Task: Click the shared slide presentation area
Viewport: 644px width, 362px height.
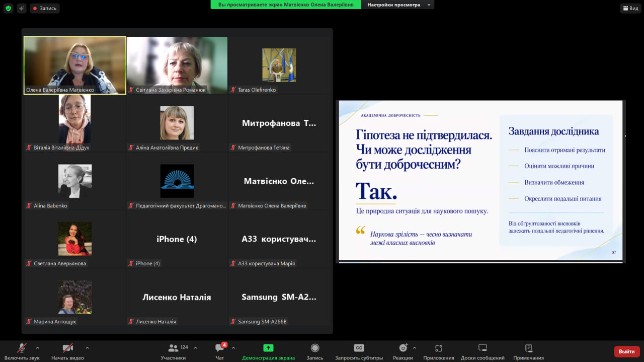Action: 480,181
